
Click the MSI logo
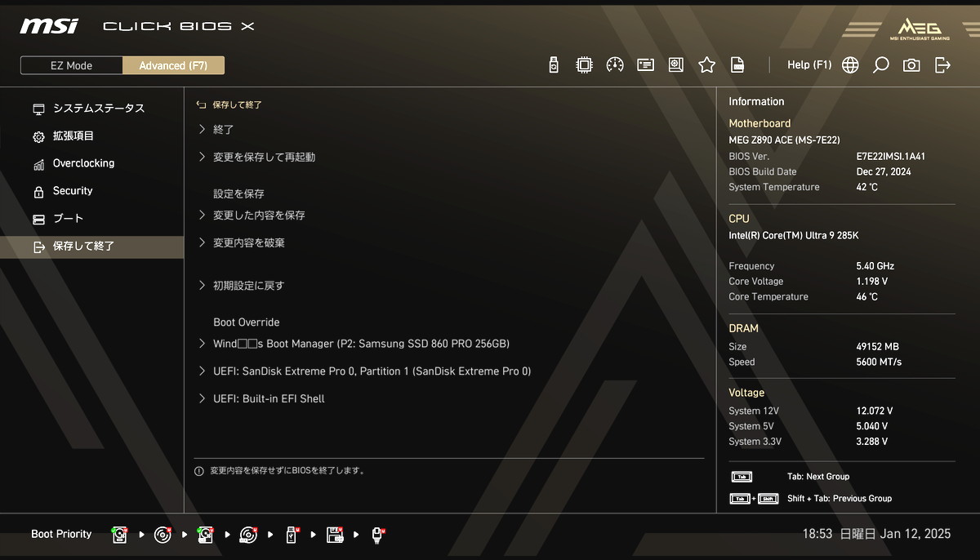click(49, 26)
